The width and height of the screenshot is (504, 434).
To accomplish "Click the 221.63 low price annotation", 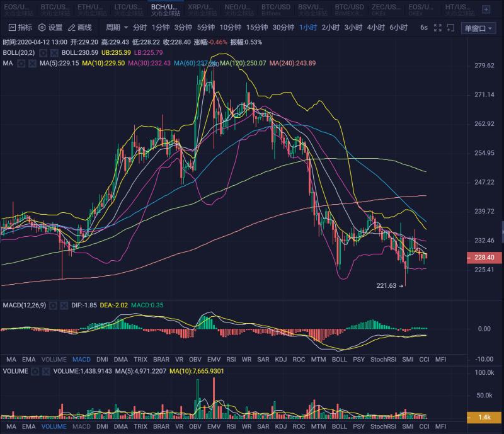I will pyautogui.click(x=389, y=286).
